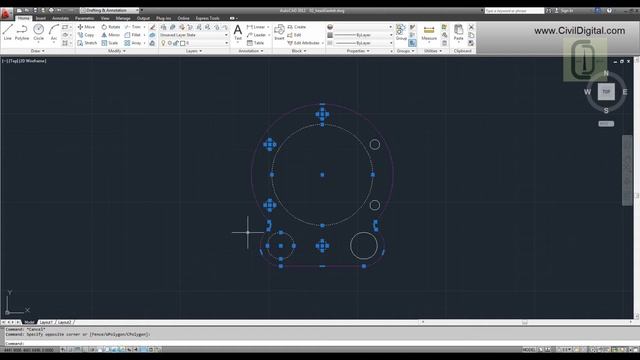Activate the Mirror command
The width and height of the screenshot is (640, 360).
pyautogui.click(x=111, y=35)
